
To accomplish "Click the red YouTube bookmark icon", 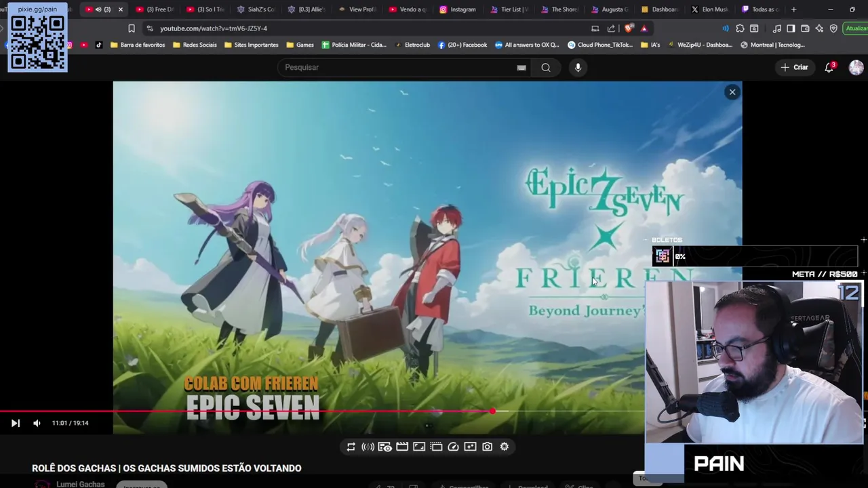I will point(84,45).
